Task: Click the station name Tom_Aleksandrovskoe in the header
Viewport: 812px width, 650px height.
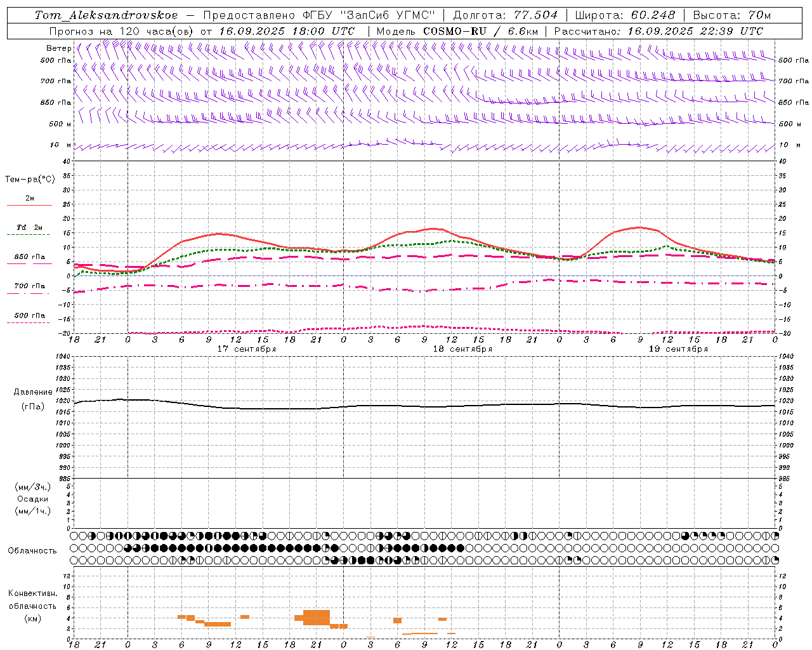Action: (x=106, y=15)
